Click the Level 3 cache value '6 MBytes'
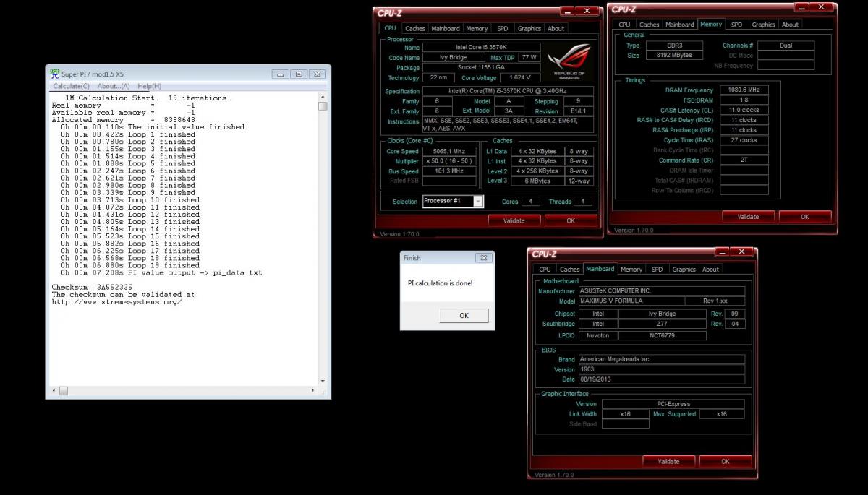 coord(537,181)
